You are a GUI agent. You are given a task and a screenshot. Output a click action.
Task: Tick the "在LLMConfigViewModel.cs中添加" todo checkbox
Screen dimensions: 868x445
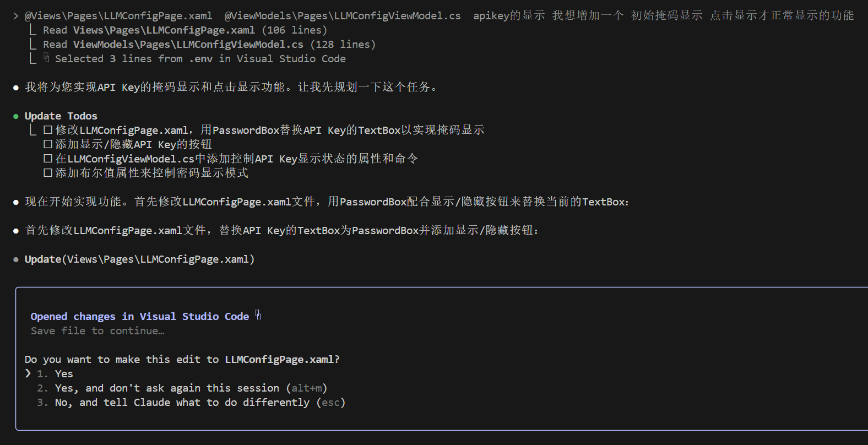48,159
